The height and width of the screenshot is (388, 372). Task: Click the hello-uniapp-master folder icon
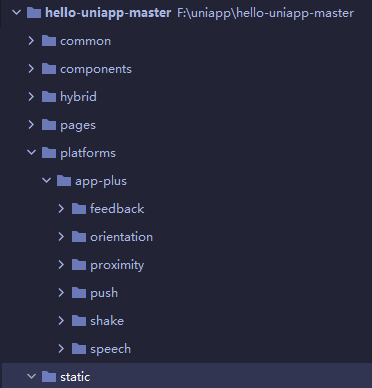click(34, 13)
